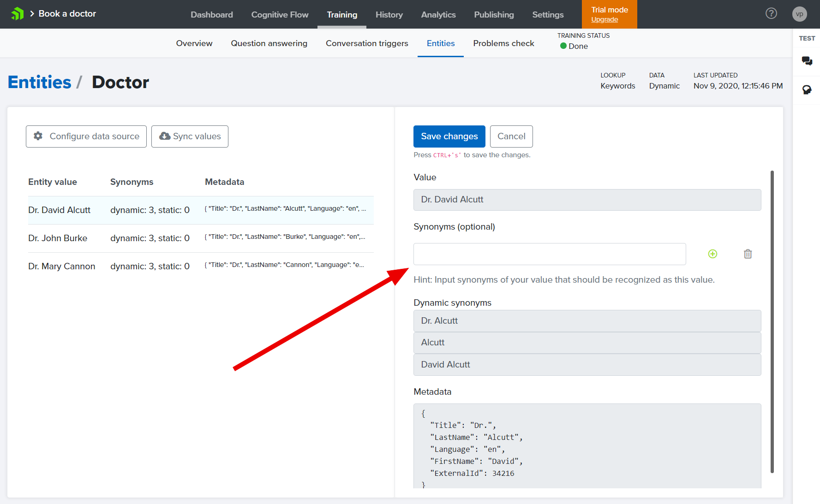Screen dimensions: 820x504
Task: Click dynamic synonym Alcutt
Action: tap(587, 343)
